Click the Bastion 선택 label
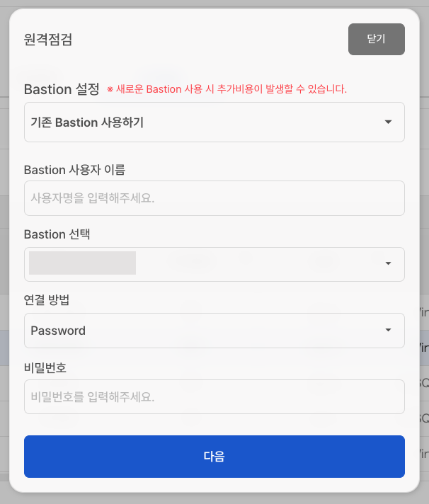Screen dimensions: 429x504 coord(62,234)
